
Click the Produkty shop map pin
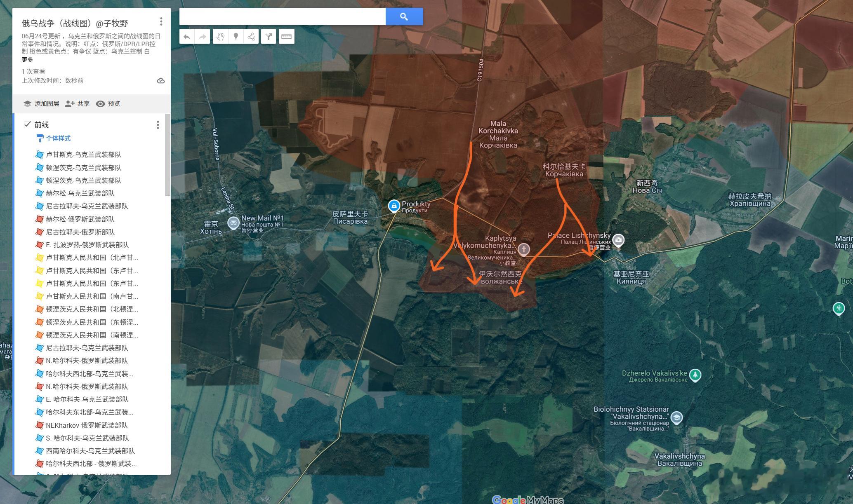coord(394,205)
